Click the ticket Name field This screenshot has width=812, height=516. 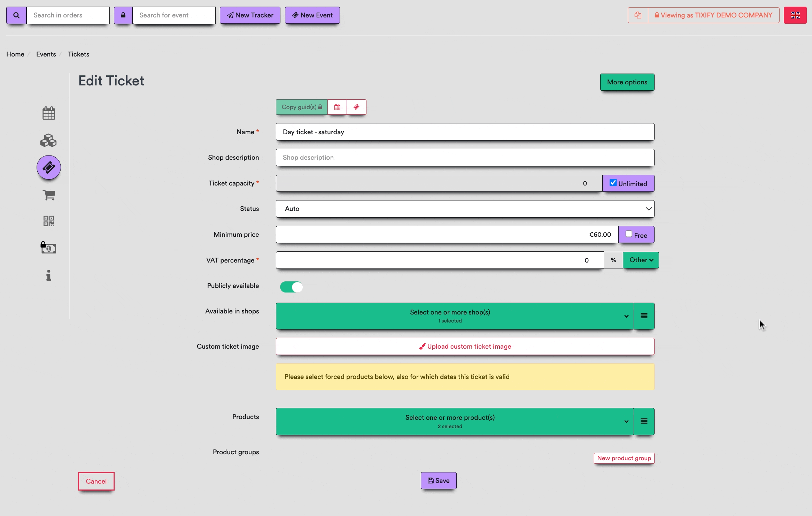coord(465,132)
